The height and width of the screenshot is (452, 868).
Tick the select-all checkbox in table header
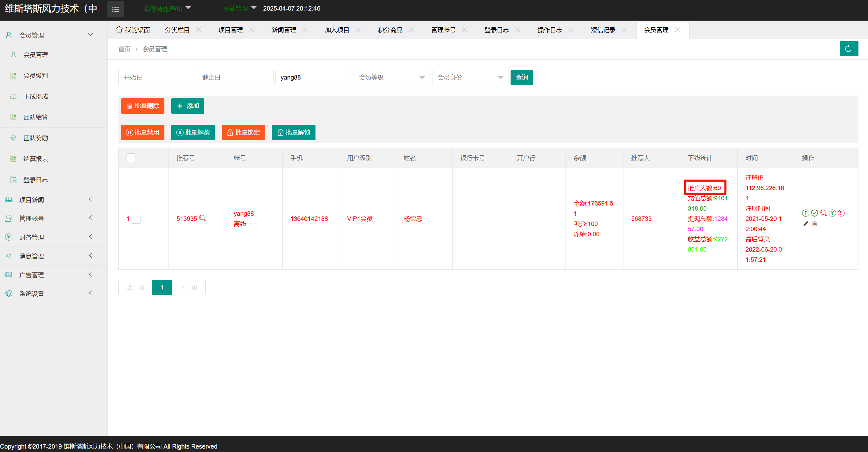pos(131,158)
